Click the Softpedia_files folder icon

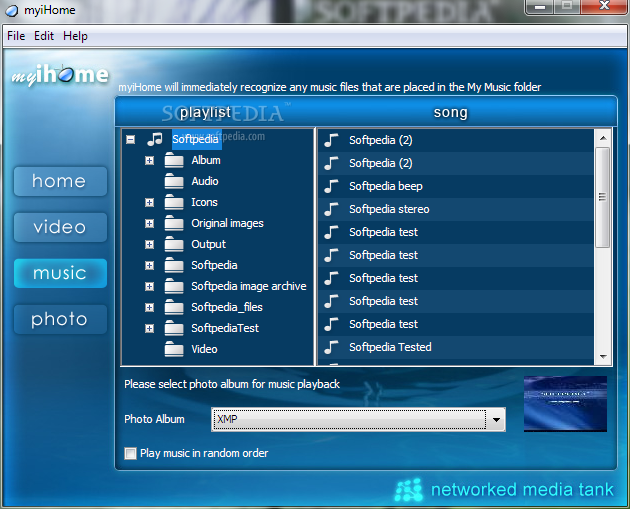[174, 307]
